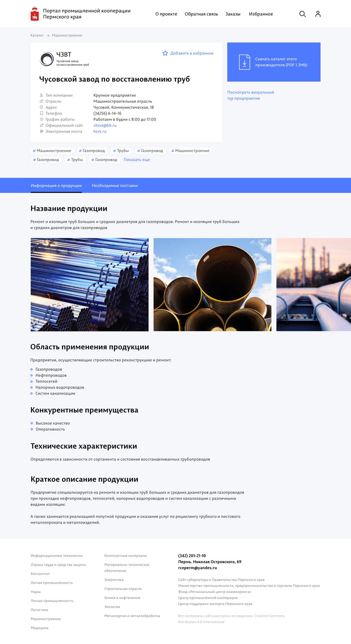Download the manufacturer's PDF catalog
This screenshot has width=351, height=644.
pos(281,62)
